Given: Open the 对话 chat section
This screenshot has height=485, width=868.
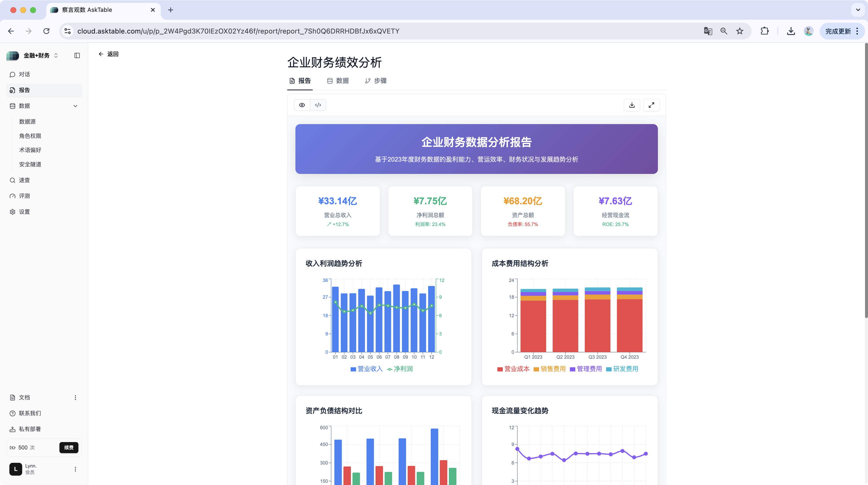Looking at the screenshot, I should point(24,74).
